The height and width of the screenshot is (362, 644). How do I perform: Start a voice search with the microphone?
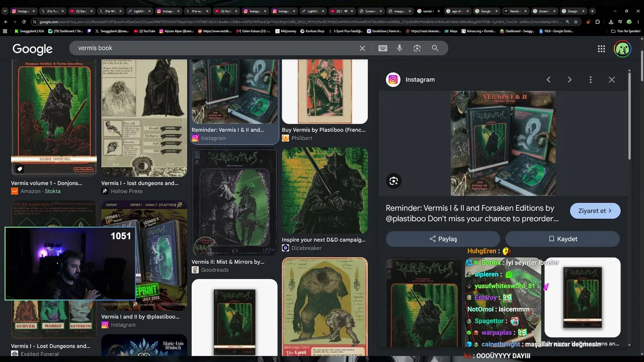click(399, 48)
